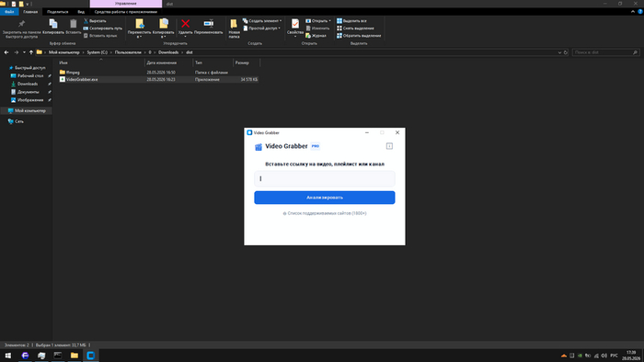Image resolution: width=644 pixels, height=362 pixels.
Task: Click the up one level arrow
Action: [31, 52]
